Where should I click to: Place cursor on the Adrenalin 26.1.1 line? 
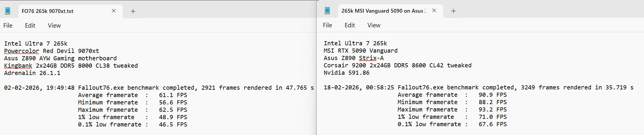[32, 73]
